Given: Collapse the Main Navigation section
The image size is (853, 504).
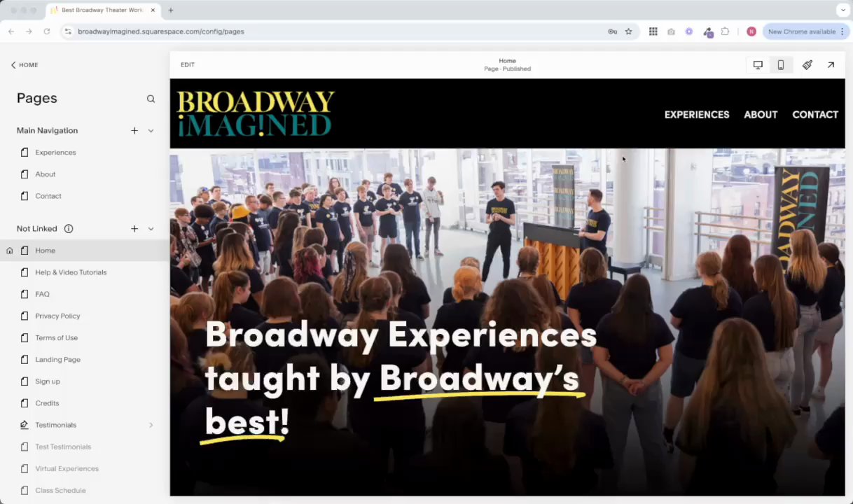Looking at the screenshot, I should [151, 130].
